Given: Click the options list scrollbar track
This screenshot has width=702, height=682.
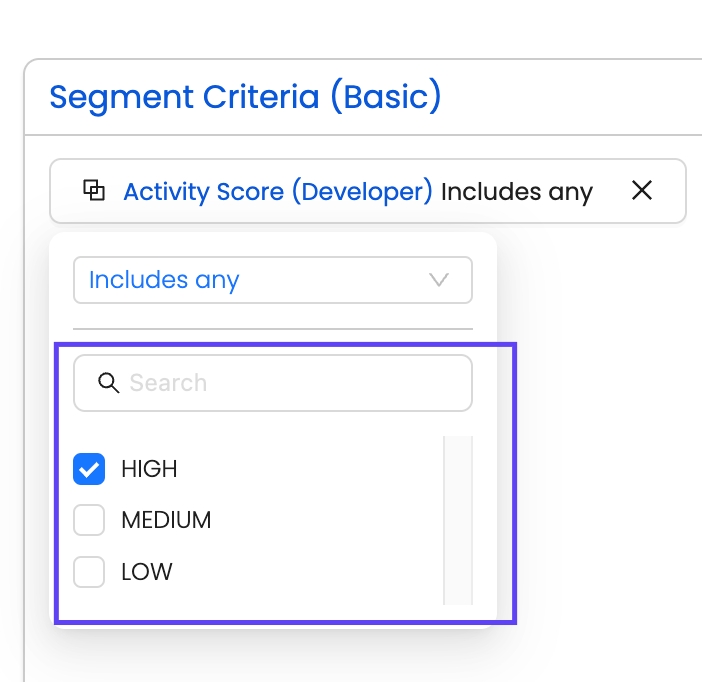Looking at the screenshot, I should pos(458,520).
